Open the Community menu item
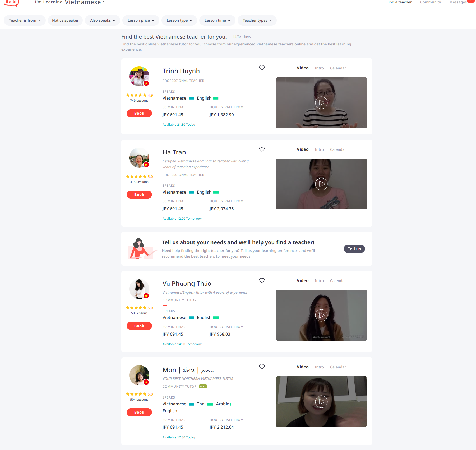The height and width of the screenshot is (450, 476). click(431, 2)
